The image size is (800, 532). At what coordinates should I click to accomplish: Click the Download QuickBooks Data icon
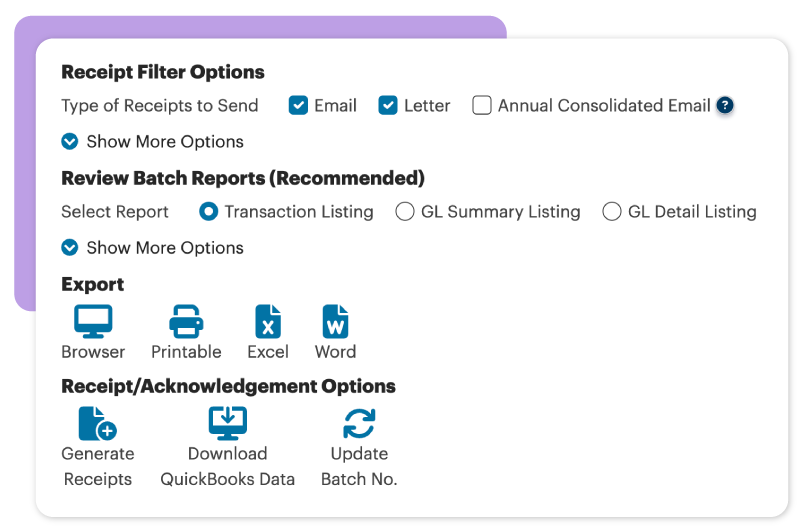(x=228, y=423)
